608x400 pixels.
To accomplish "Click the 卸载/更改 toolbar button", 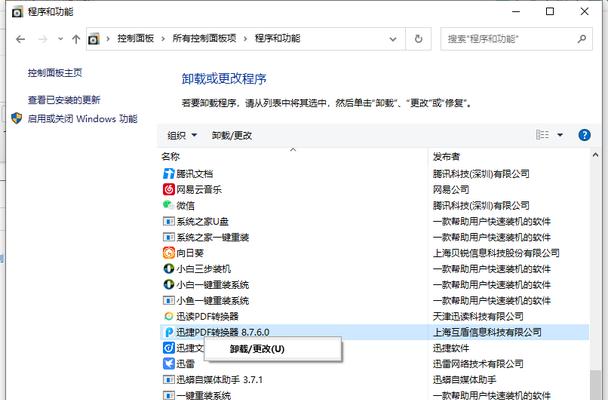I will pos(232,135).
